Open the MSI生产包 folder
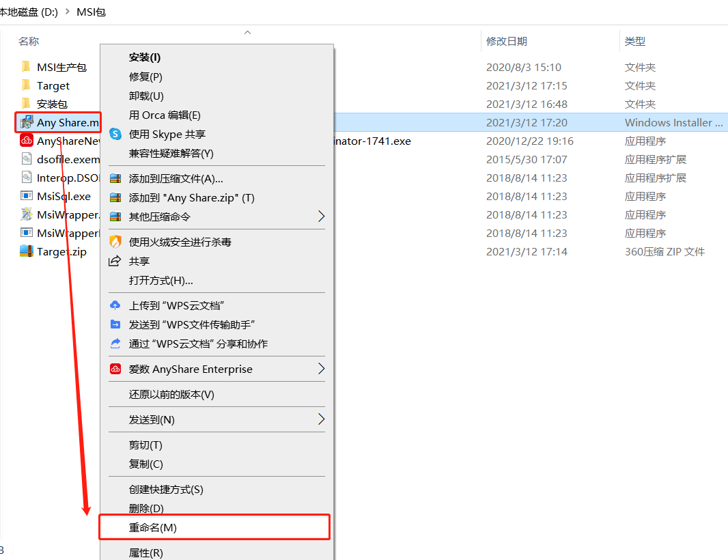Viewport: 728px width, 560px height. [x=61, y=68]
